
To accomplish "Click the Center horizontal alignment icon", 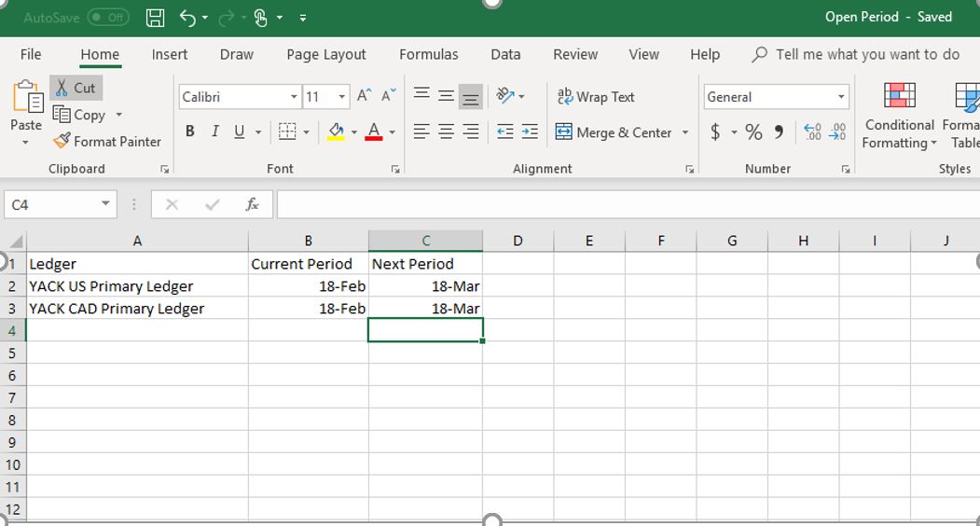I will 446,132.
